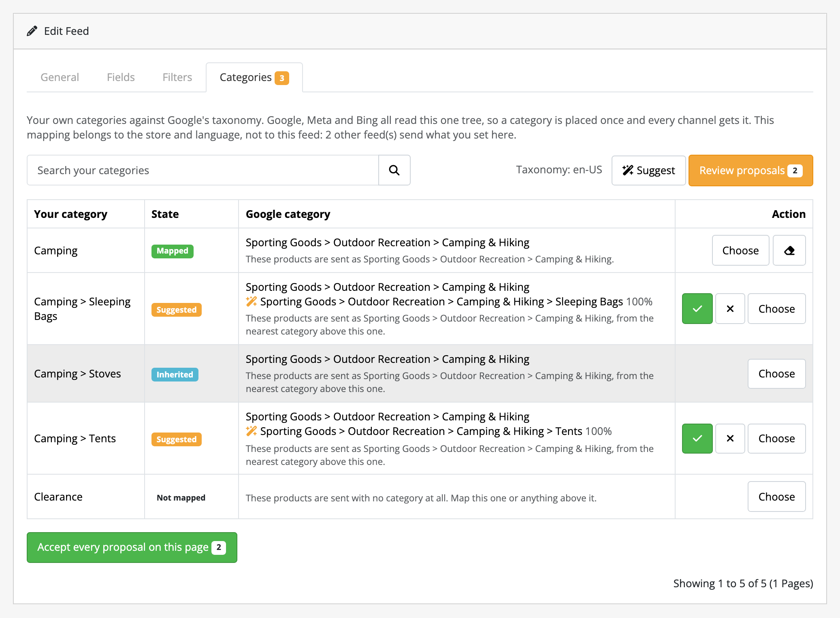Reject the Sleeping Bags suggestion X
840x618 pixels.
730,309
